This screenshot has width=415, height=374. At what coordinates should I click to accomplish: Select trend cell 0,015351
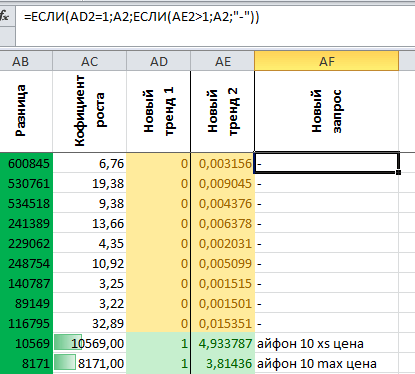222,323
